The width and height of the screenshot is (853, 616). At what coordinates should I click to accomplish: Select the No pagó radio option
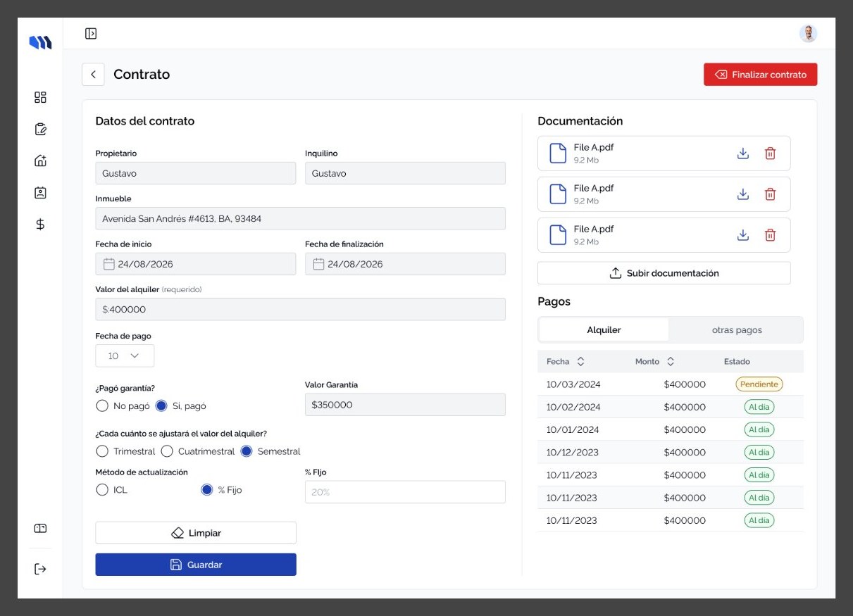(x=102, y=406)
